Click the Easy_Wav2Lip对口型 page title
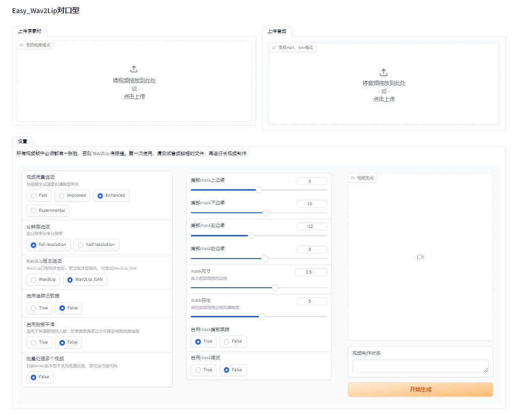Viewport: 516px width, 420px height. pyautogui.click(x=46, y=11)
